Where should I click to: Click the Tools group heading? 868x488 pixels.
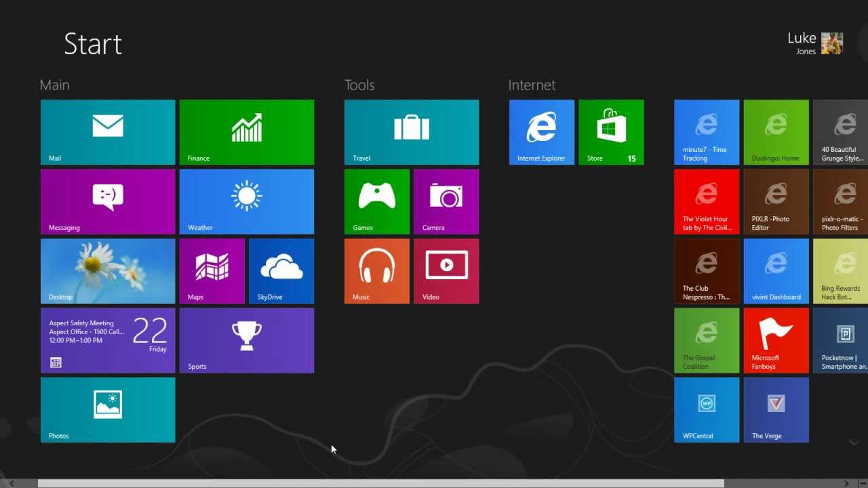pyautogui.click(x=359, y=85)
